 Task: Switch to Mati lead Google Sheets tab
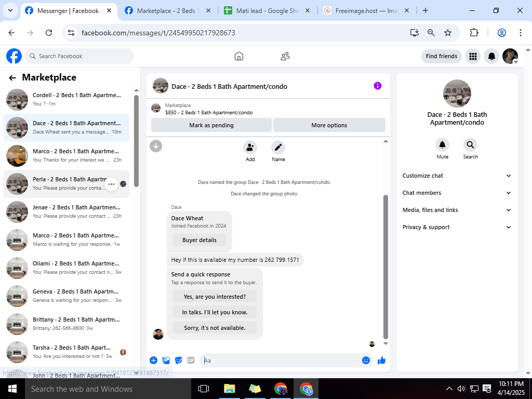(268, 11)
